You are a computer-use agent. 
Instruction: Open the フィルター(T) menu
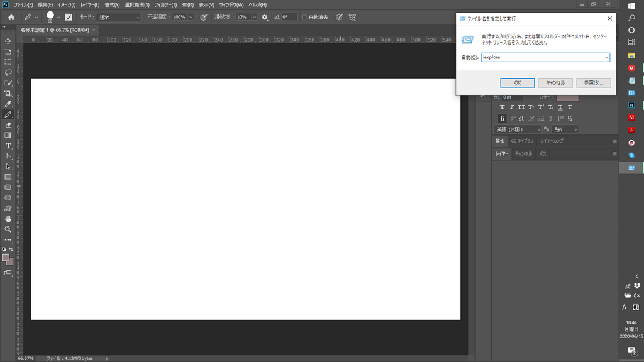click(x=165, y=4)
